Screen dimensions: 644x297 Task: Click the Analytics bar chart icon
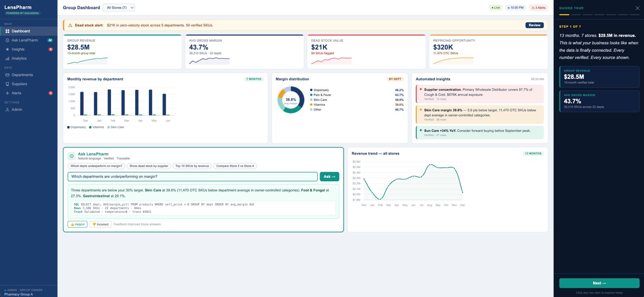coord(7,58)
